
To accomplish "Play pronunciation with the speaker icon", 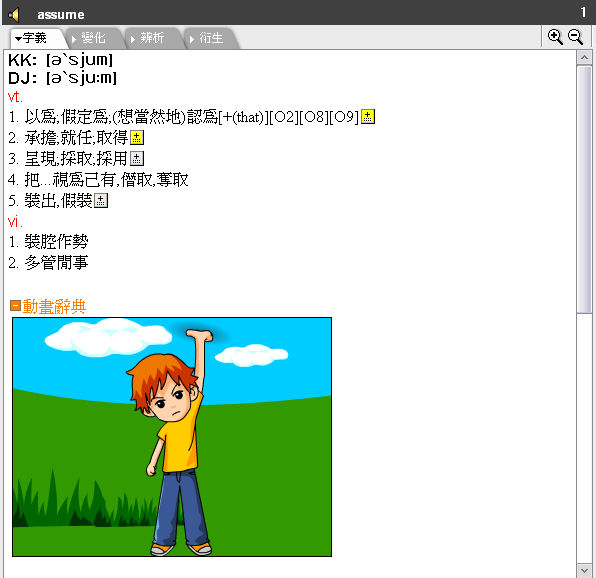I will (x=14, y=15).
